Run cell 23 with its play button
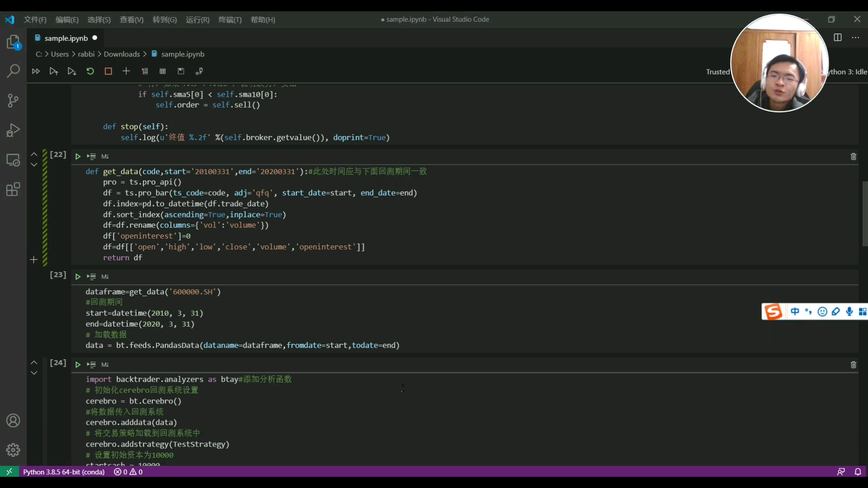The width and height of the screenshot is (868, 488). 78,277
